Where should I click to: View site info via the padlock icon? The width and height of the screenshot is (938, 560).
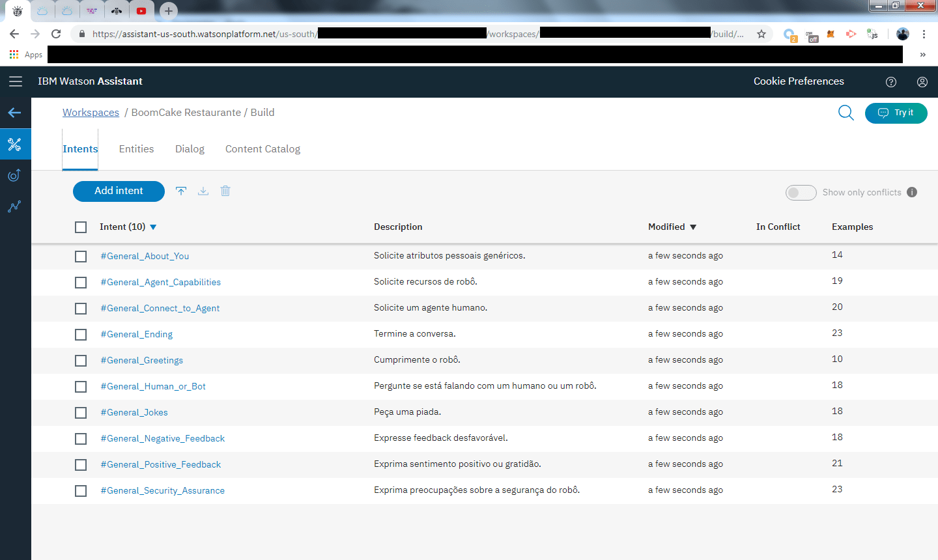(x=81, y=34)
